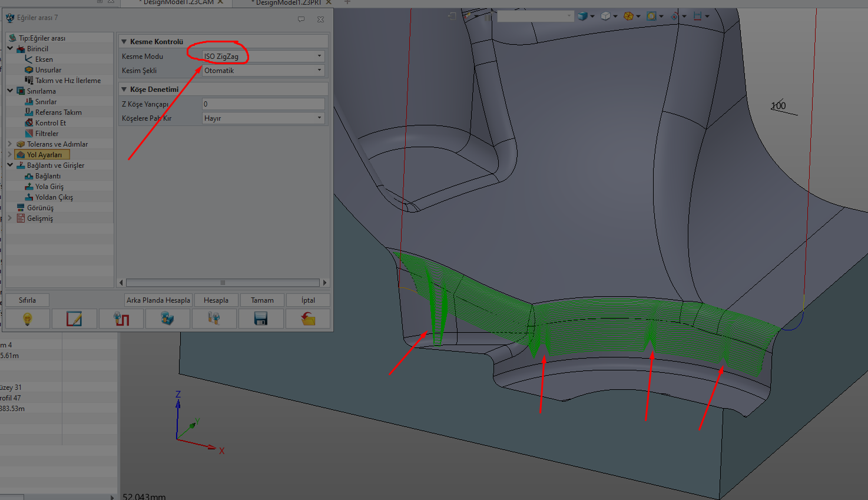Click the folder with red arrow icon
Image resolution: width=868 pixels, height=500 pixels.
(x=307, y=319)
